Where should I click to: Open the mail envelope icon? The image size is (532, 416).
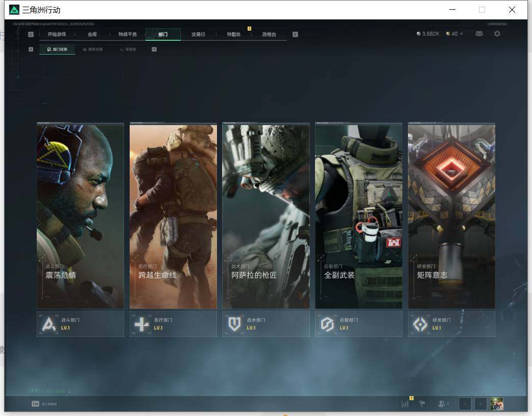pyautogui.click(x=479, y=34)
